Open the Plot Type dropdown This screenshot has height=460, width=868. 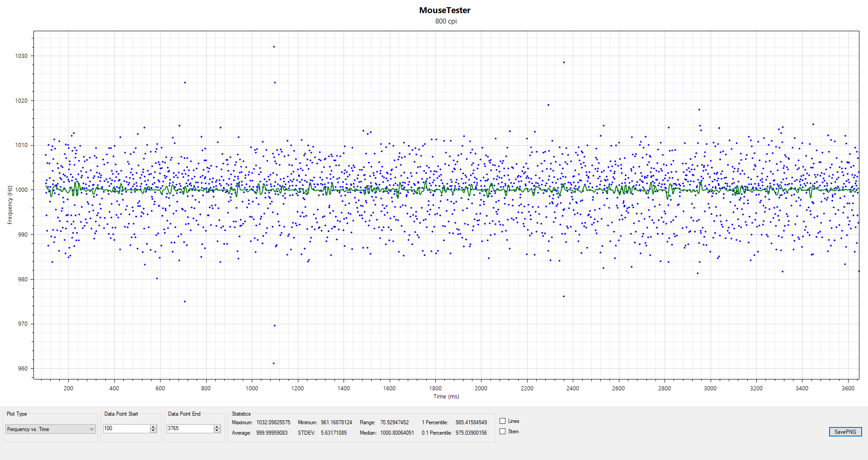50,429
